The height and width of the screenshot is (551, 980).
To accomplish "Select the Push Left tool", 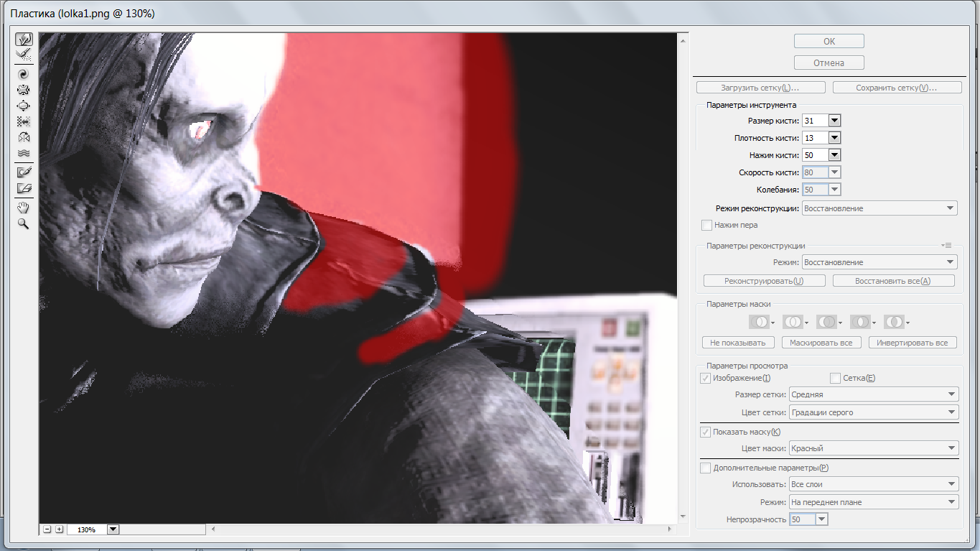I will click(24, 121).
